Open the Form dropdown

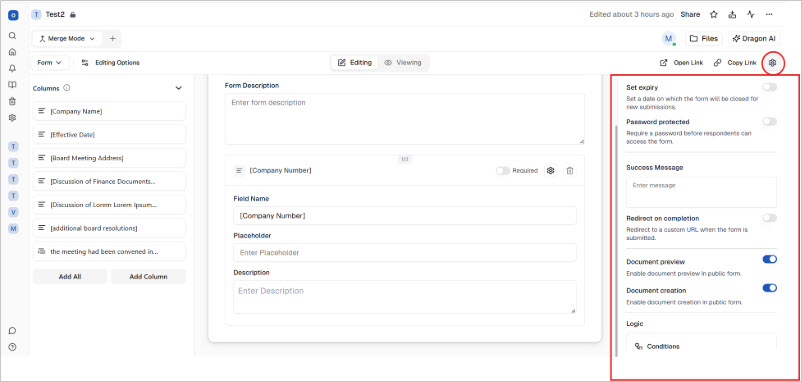coord(51,62)
